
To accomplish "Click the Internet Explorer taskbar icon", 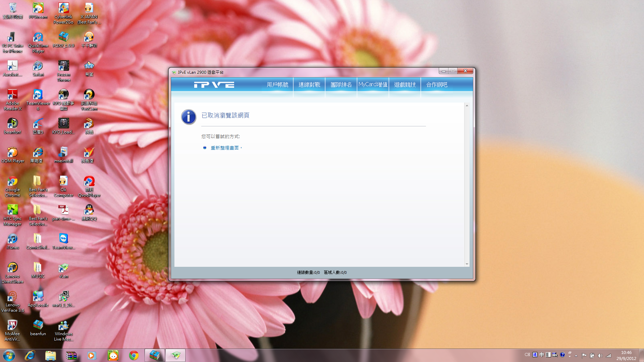I will 30,355.
